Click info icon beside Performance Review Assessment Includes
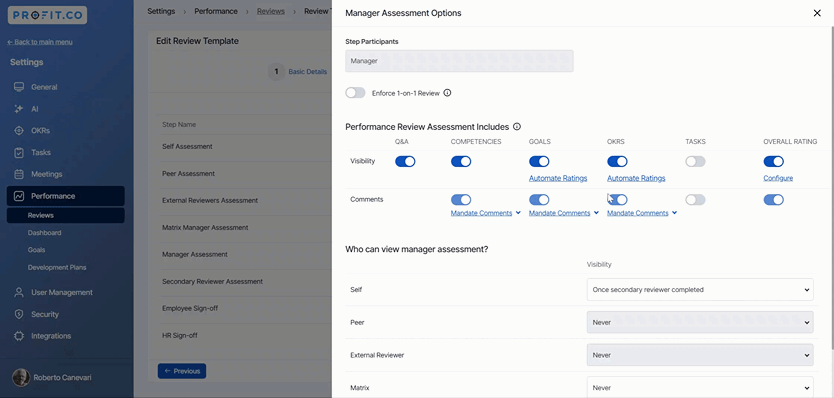 tap(516, 127)
